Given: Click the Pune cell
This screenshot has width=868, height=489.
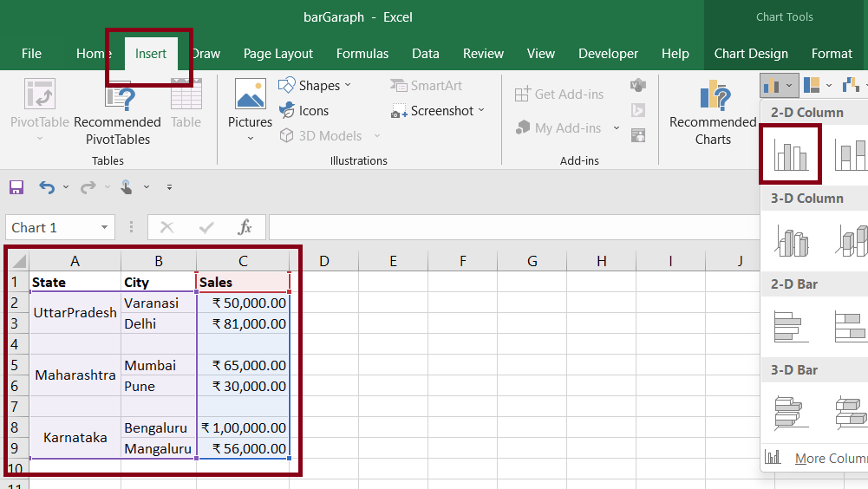Looking at the screenshot, I should click(159, 386).
